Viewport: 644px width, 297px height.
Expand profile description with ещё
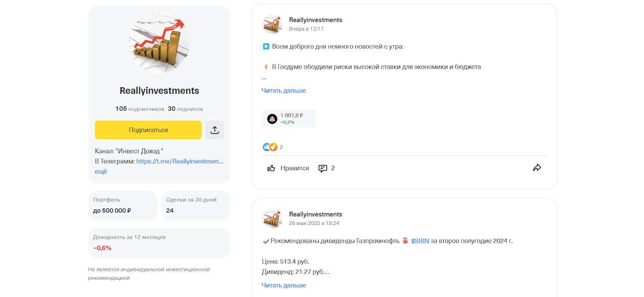coord(101,171)
